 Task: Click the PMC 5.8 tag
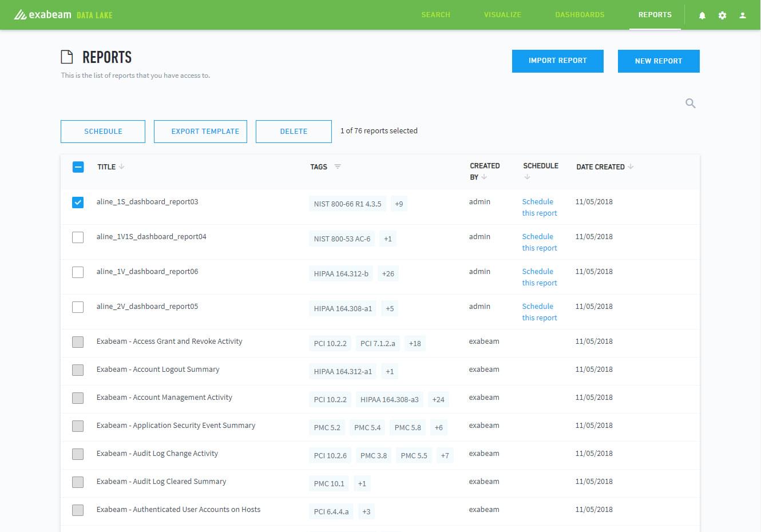(408, 427)
